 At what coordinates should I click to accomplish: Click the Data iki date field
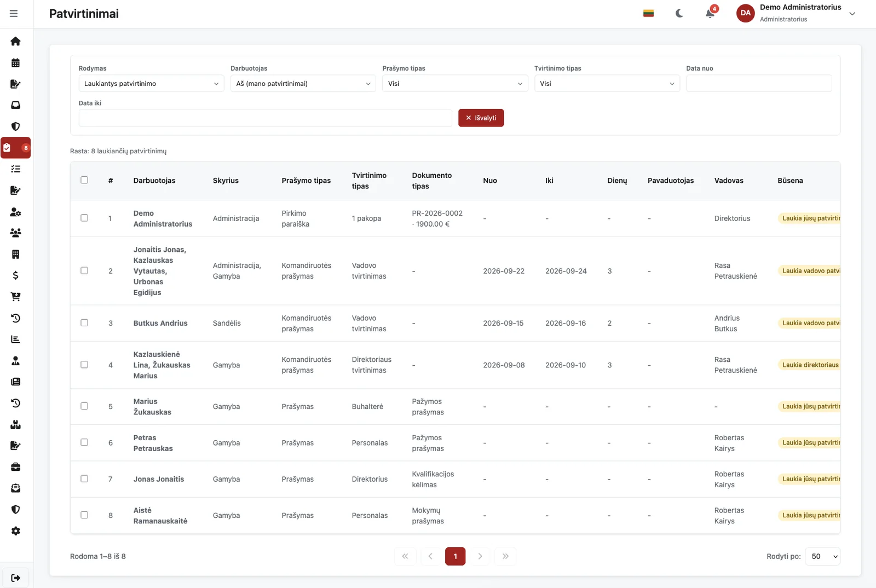(x=265, y=118)
